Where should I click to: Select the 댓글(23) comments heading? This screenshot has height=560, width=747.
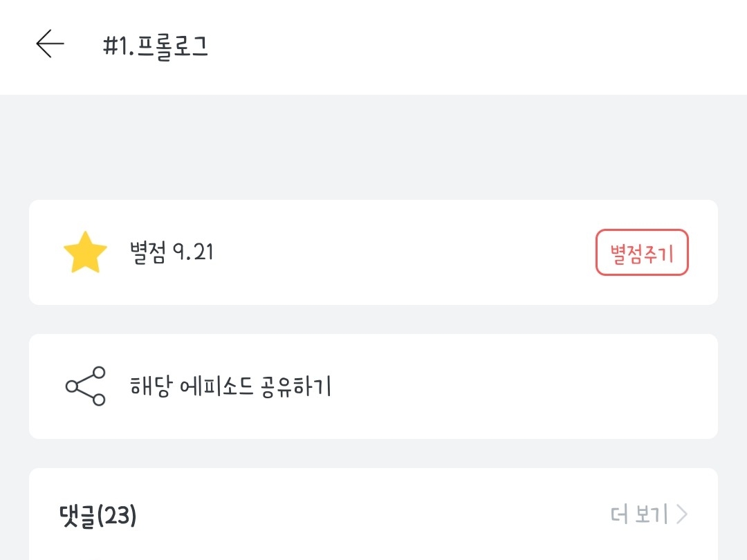(x=98, y=516)
